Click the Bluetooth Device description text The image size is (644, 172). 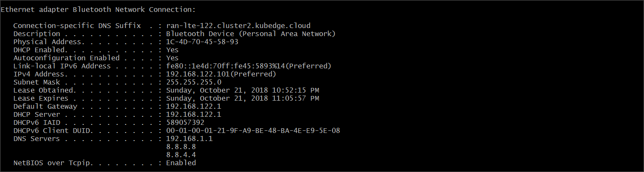click(x=251, y=34)
